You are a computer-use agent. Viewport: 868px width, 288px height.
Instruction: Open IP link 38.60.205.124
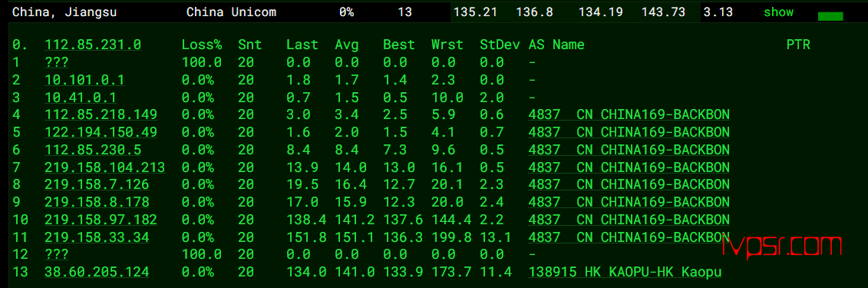[x=97, y=272]
